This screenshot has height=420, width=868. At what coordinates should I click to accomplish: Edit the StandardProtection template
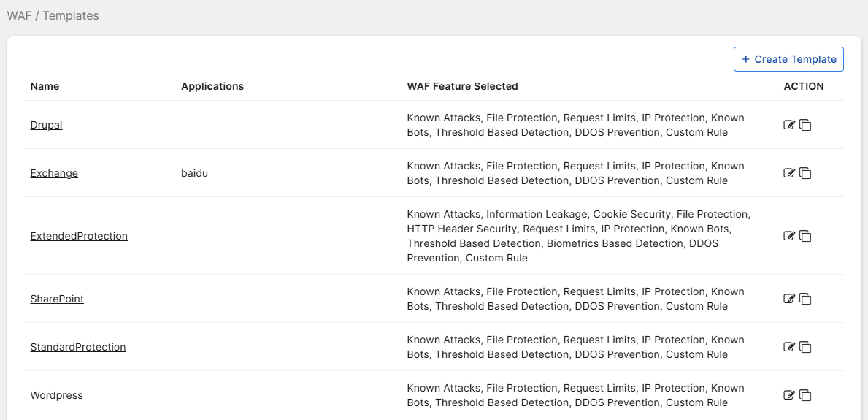coord(788,347)
